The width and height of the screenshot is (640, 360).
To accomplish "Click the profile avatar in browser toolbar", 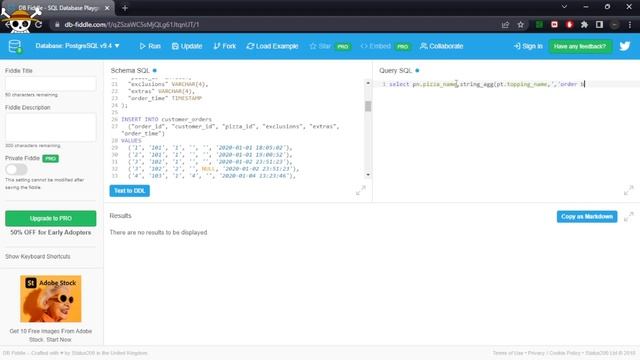I will pos(614,24).
